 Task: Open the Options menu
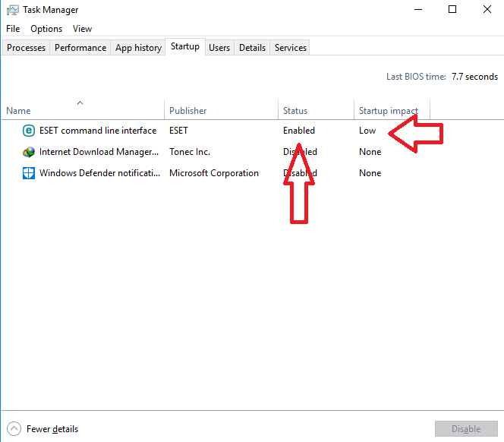(x=46, y=29)
